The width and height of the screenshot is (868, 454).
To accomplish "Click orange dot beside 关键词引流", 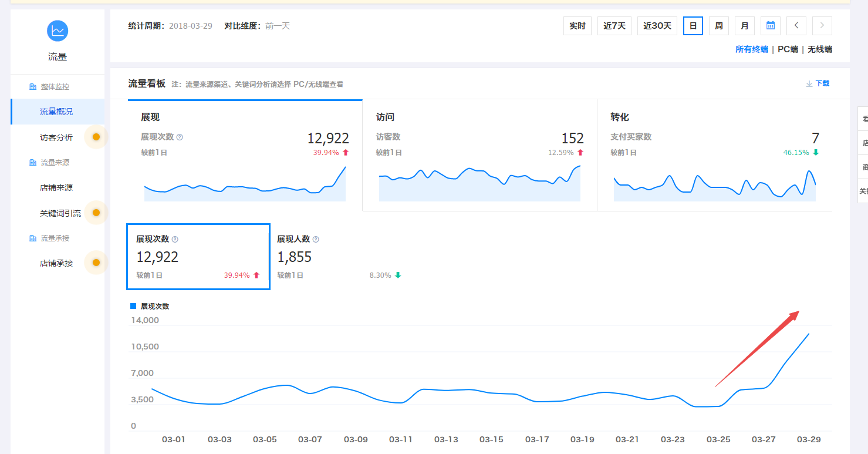I will 96,213.
